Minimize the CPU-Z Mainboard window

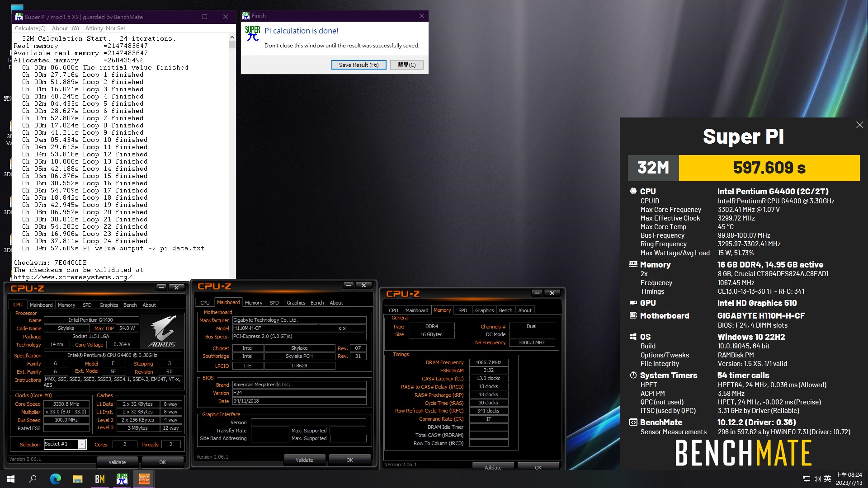coord(349,285)
